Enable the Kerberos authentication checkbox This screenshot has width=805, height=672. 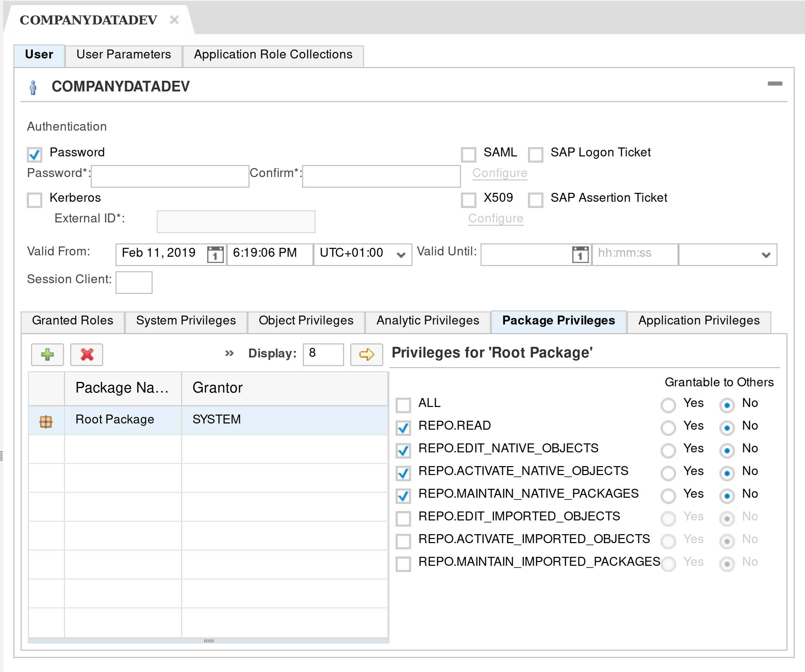(34, 200)
